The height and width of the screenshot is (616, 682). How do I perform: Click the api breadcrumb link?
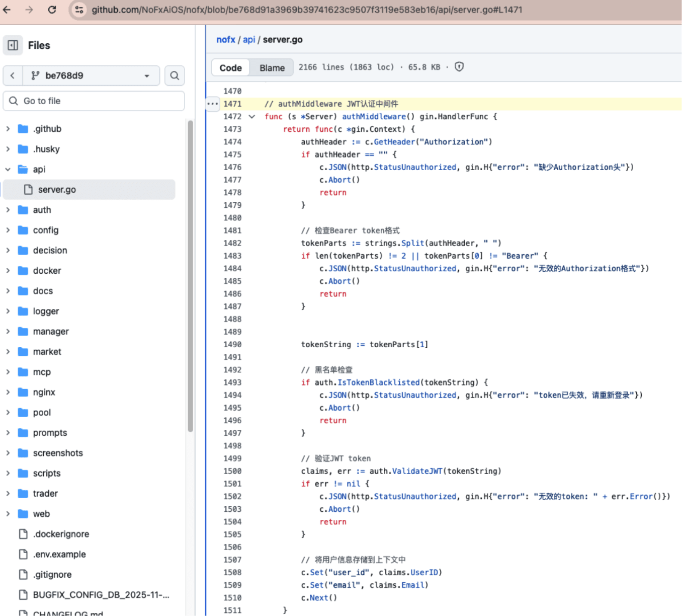[249, 40]
